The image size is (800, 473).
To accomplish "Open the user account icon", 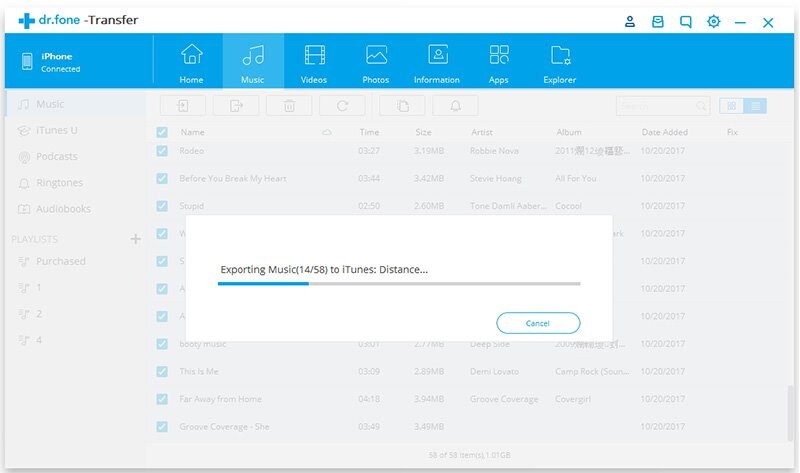I will (x=630, y=21).
